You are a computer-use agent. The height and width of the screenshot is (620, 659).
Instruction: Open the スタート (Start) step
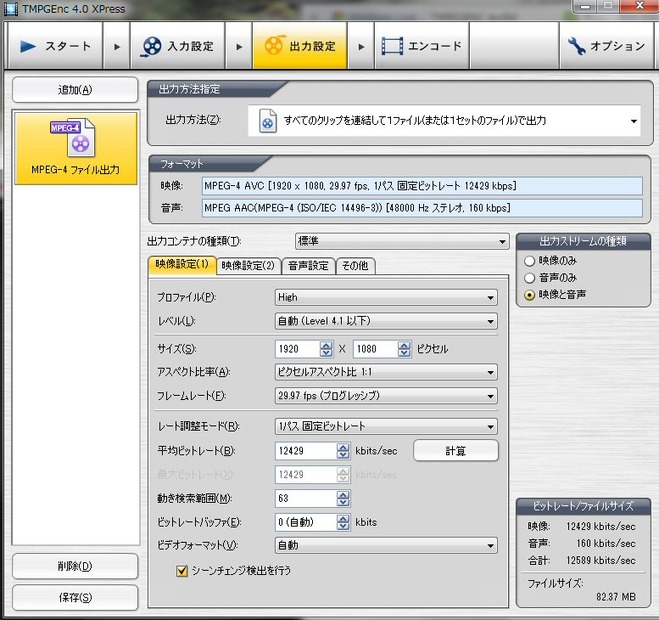55,46
